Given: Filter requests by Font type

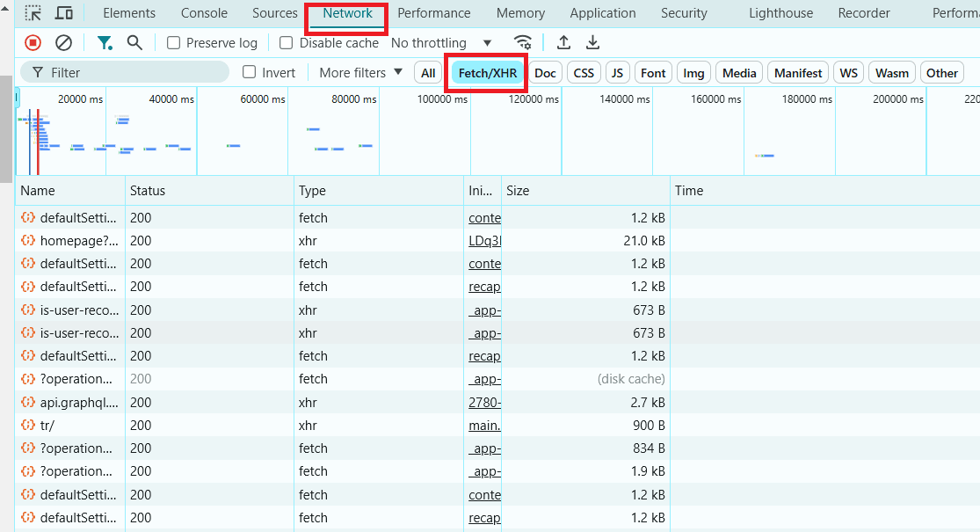Looking at the screenshot, I should pyautogui.click(x=653, y=72).
